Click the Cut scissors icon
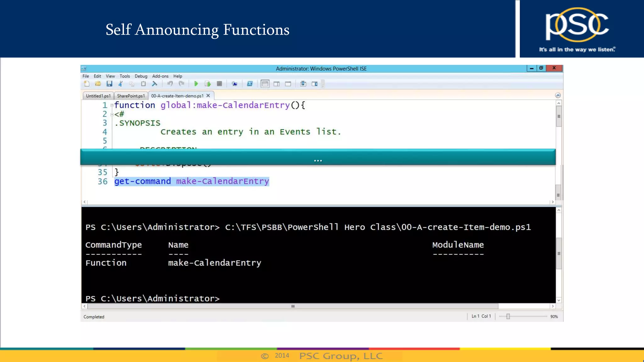This screenshot has height=362, width=644. [x=120, y=84]
